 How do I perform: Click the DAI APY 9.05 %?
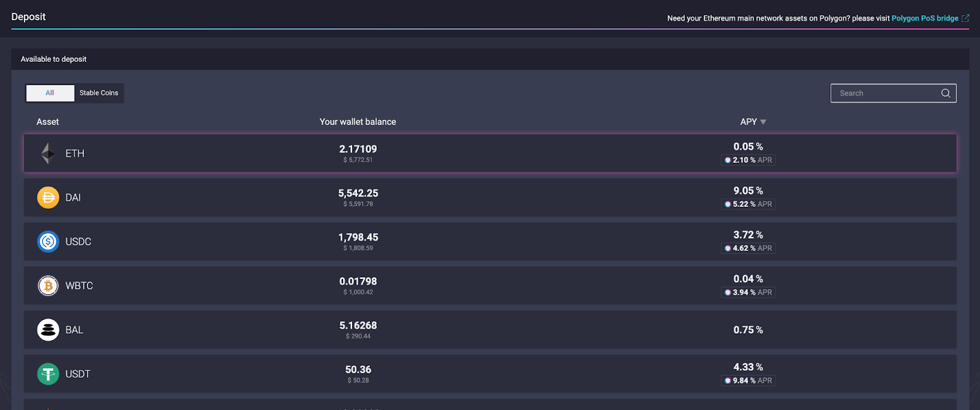pyautogui.click(x=748, y=190)
